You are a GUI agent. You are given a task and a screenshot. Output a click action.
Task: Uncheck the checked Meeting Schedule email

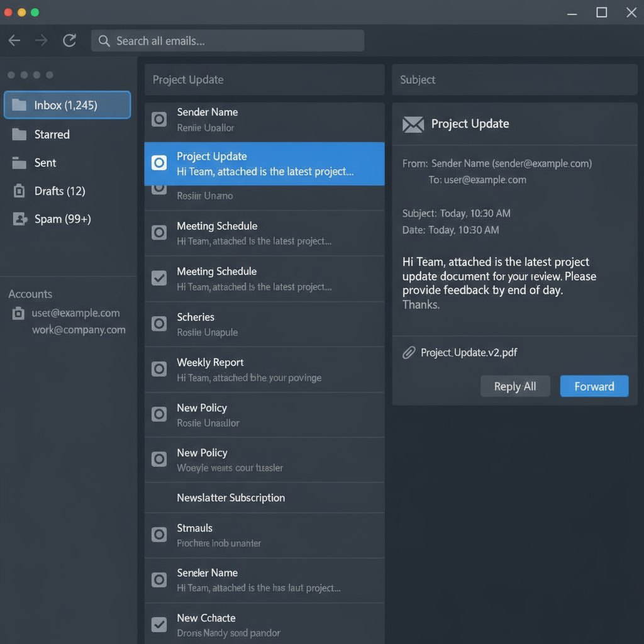[x=160, y=278]
